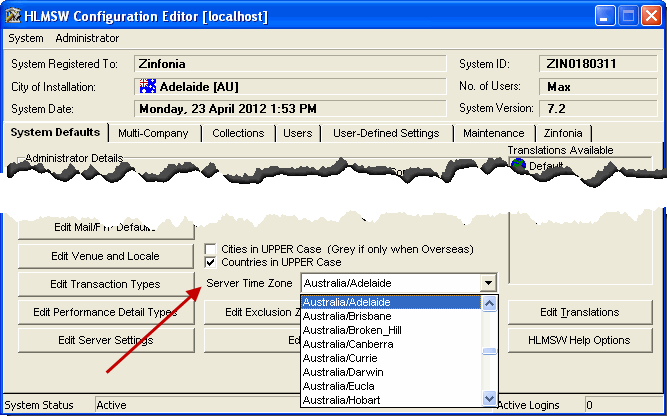The width and height of the screenshot is (667, 416).
Task: Click Edit Server Settings button
Action: [x=105, y=340]
